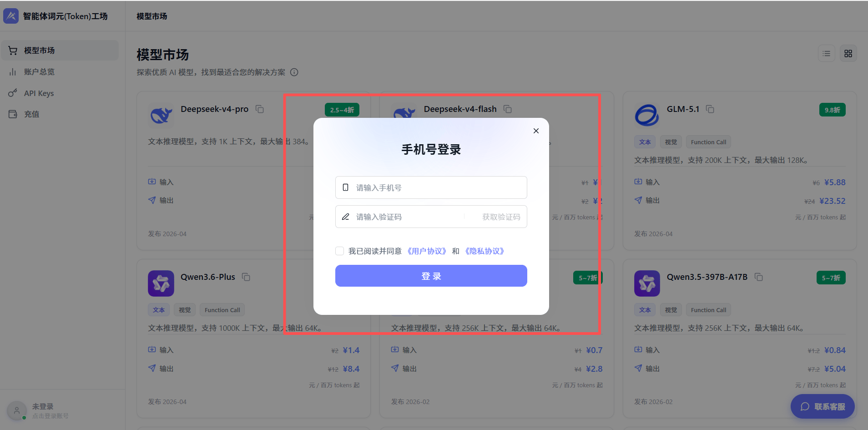This screenshot has width=868, height=430.
Task: Click the Qwen3.6-Plus logo
Action: (x=161, y=283)
